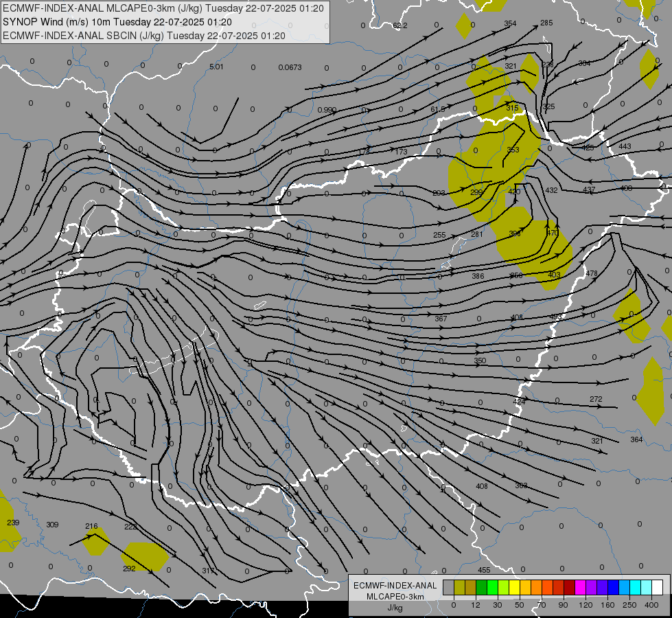Screen dimensions: 672x618
Task: Click the olive swatch above the 0 label
Action: click(x=459, y=587)
